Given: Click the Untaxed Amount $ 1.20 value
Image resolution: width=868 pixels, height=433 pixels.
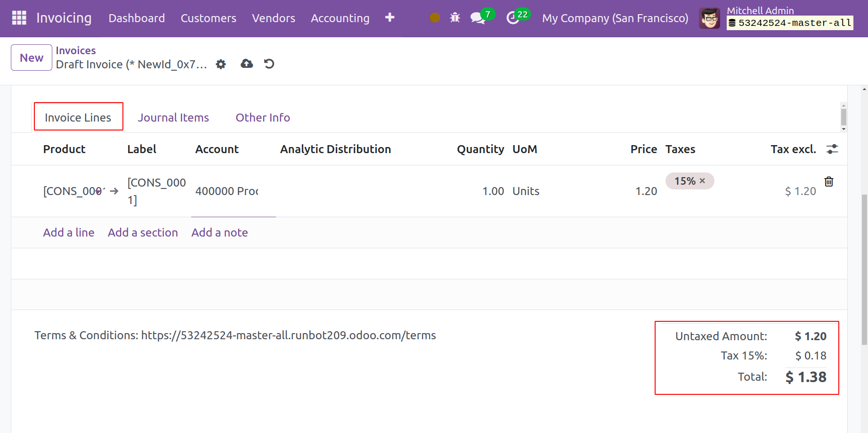Looking at the screenshot, I should pos(811,336).
